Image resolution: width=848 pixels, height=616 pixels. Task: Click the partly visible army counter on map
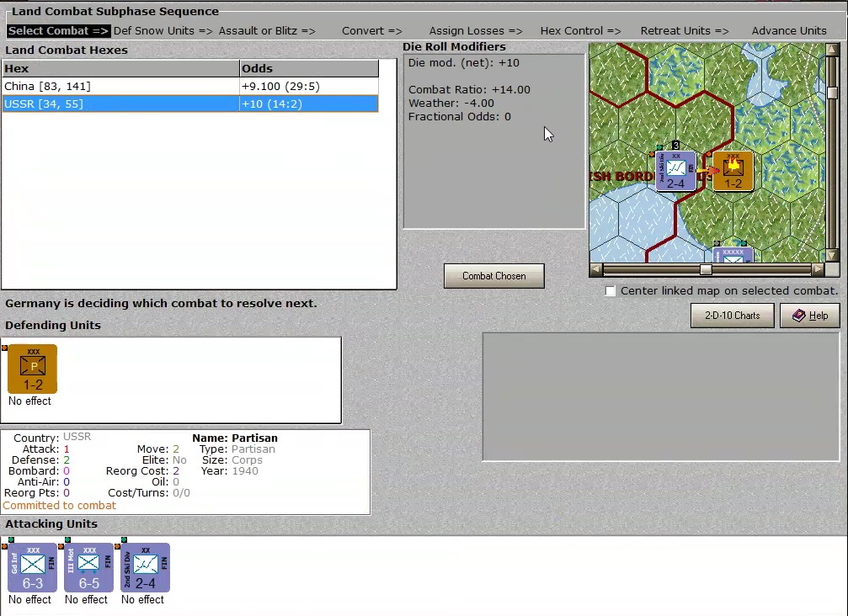click(x=733, y=255)
